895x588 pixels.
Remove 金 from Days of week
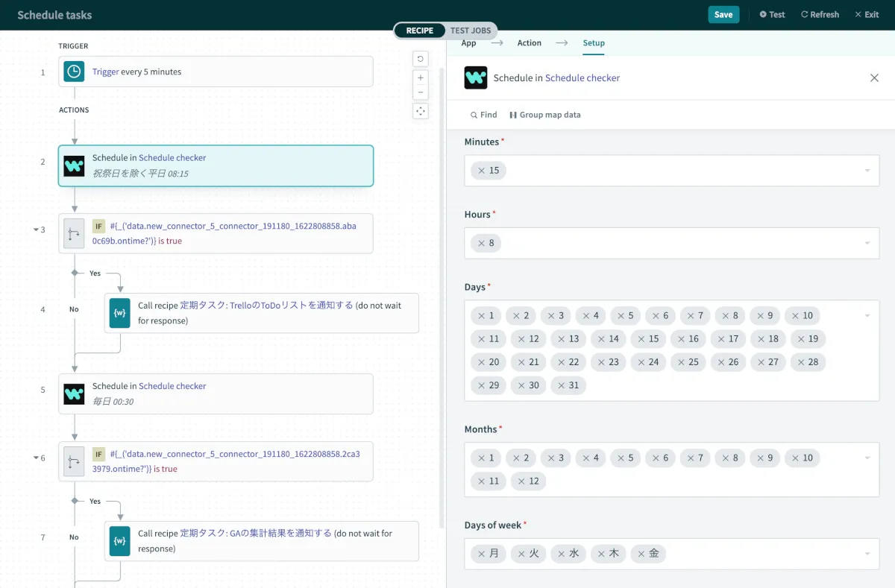641,554
